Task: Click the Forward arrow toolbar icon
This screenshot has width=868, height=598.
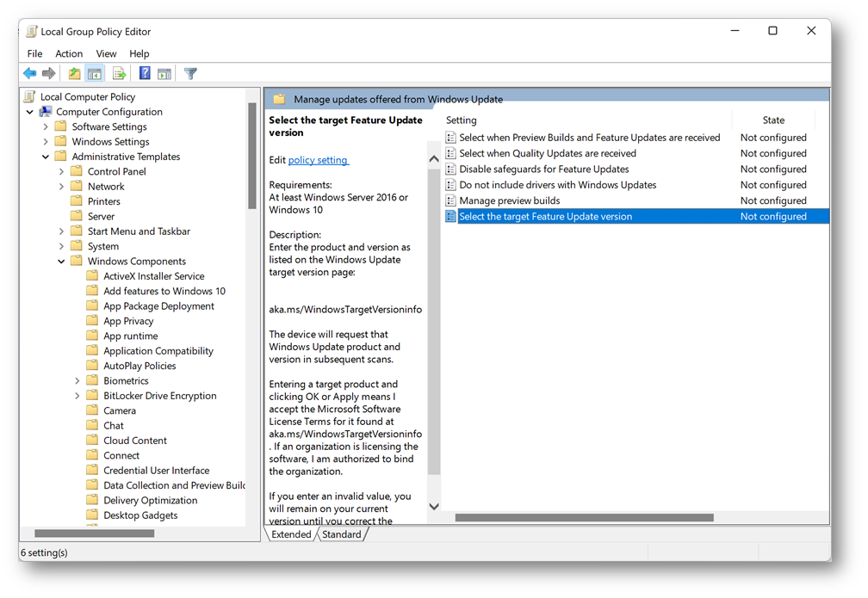Action: tap(49, 74)
